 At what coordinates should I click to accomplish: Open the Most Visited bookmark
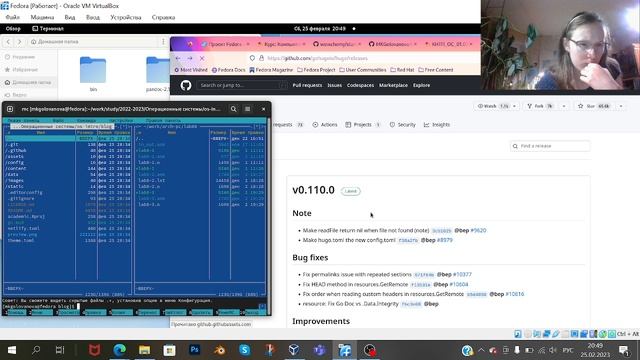[191, 70]
